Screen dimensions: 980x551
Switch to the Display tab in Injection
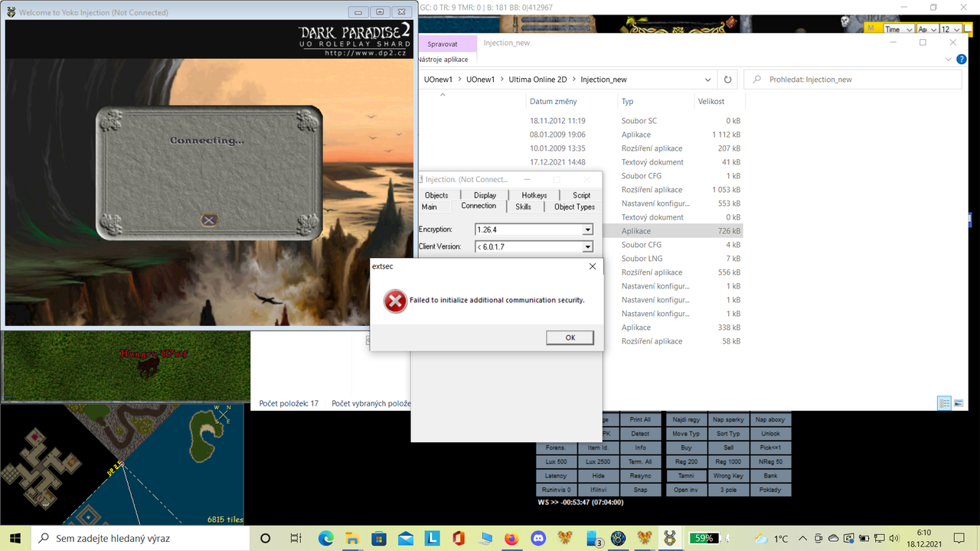point(485,195)
